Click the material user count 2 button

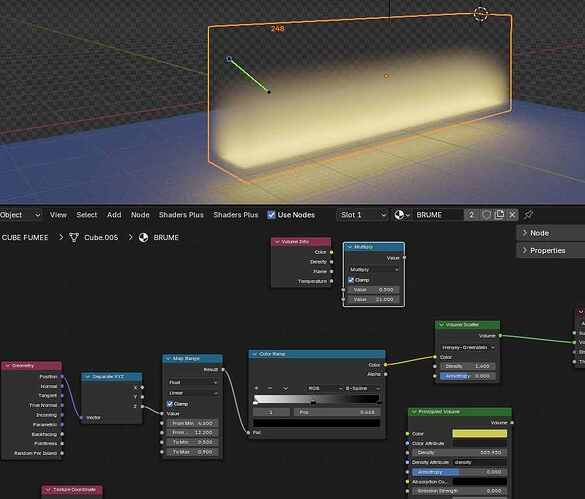(x=472, y=215)
